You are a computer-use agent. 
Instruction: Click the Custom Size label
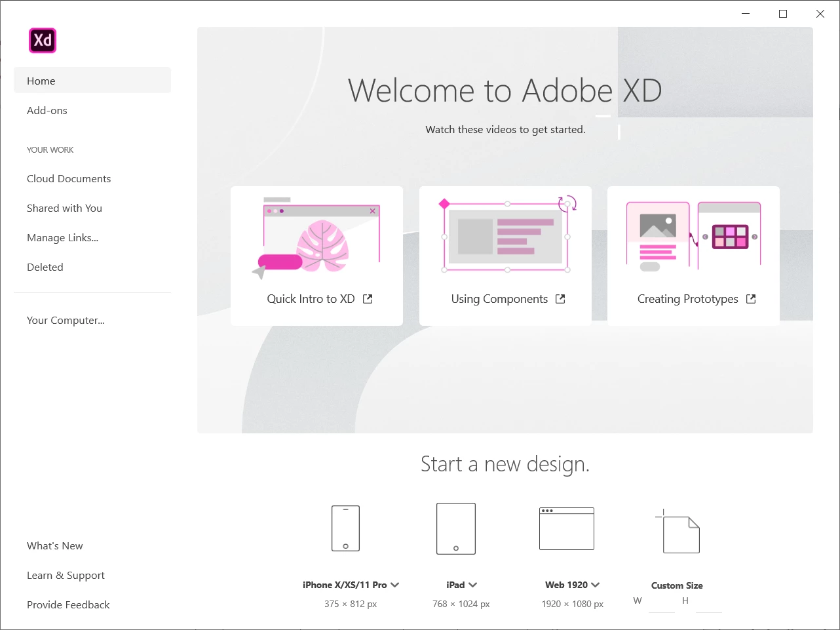(x=677, y=585)
